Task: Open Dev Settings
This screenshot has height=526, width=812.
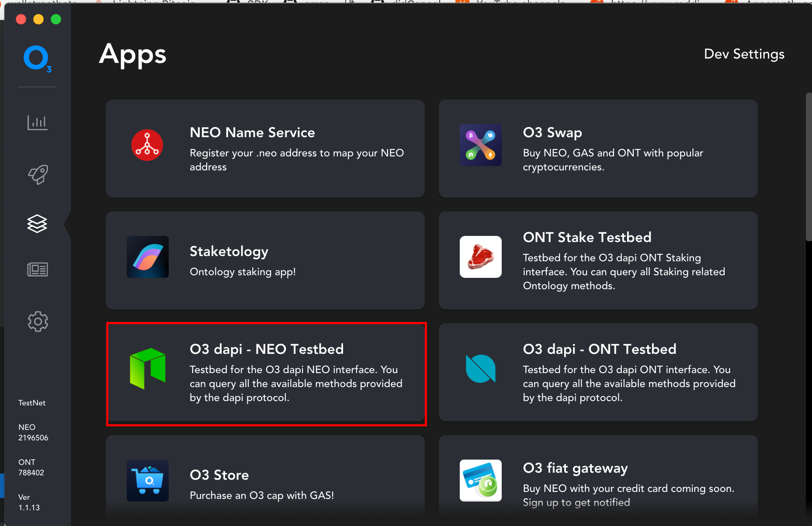Action: click(x=744, y=54)
